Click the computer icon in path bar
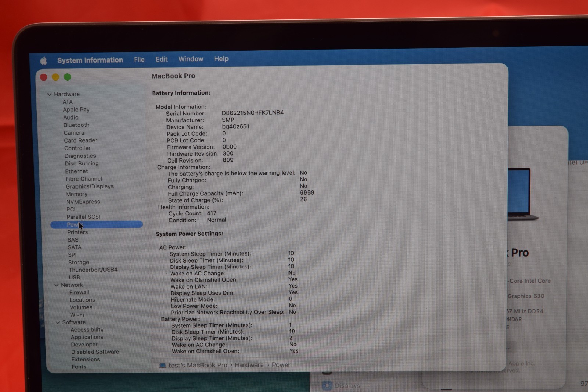The width and height of the screenshot is (588, 392). point(162,366)
